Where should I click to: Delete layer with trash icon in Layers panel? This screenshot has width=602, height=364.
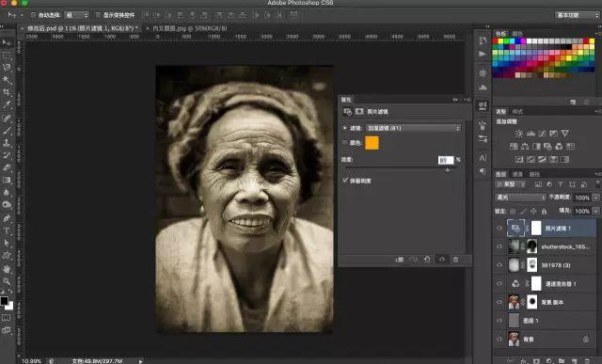coord(587,361)
